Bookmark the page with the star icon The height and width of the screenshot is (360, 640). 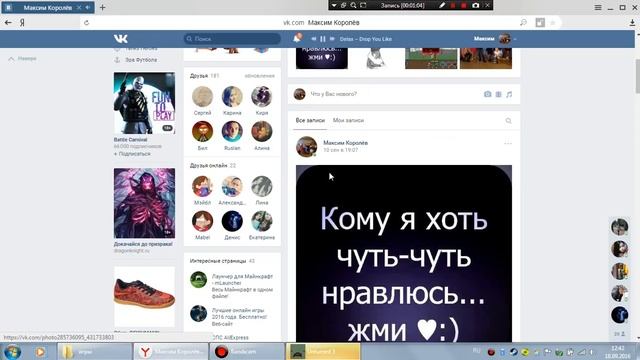coord(553,23)
